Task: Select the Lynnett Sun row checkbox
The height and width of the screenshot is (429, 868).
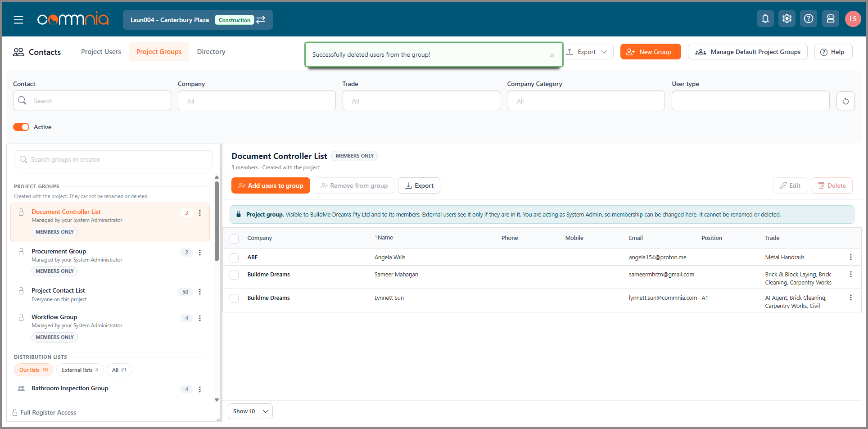Action: click(234, 298)
